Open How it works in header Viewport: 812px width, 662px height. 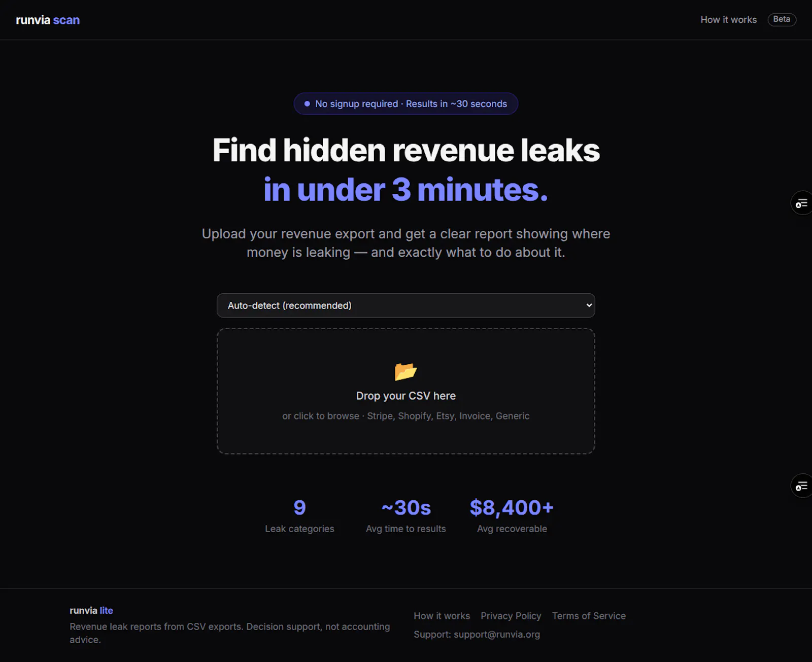click(x=728, y=20)
